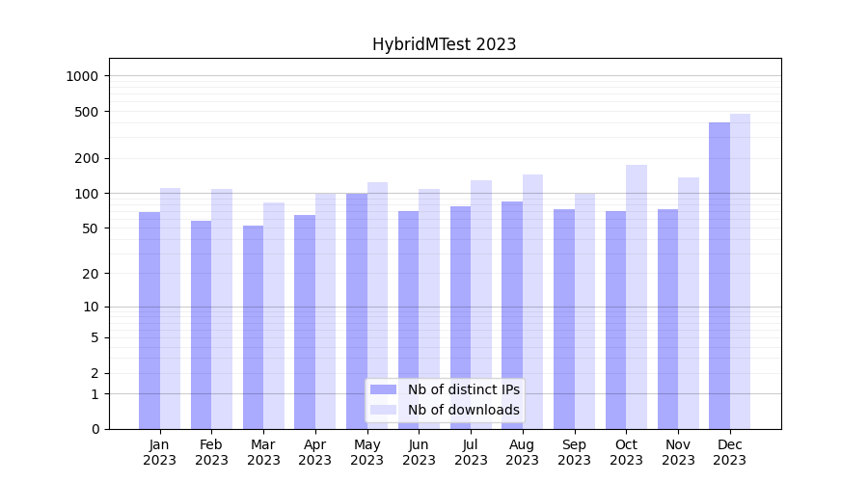This screenshot has height=482, width=868.
Task: Pick the March 2023 distinct IPs bar
Action: (253, 327)
